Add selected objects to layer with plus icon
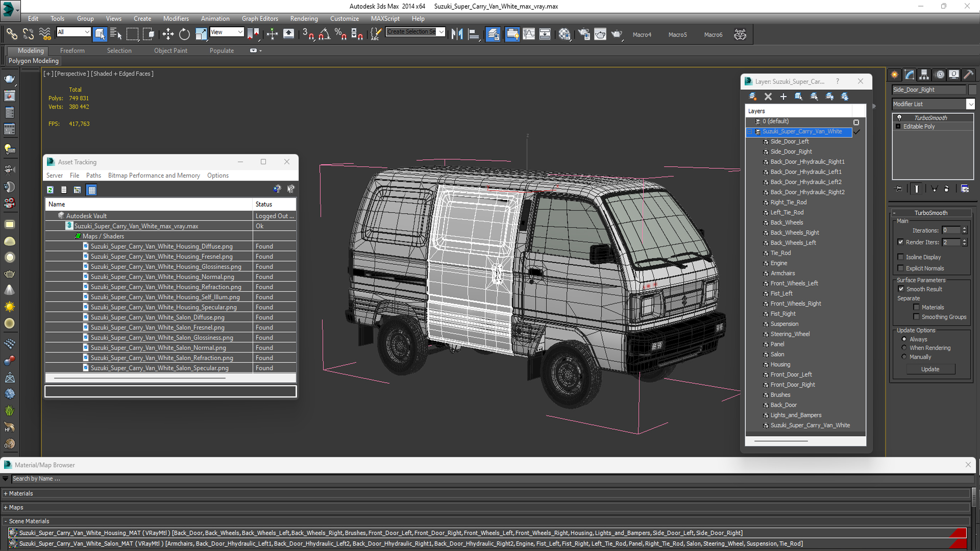The image size is (980, 551). tap(783, 96)
